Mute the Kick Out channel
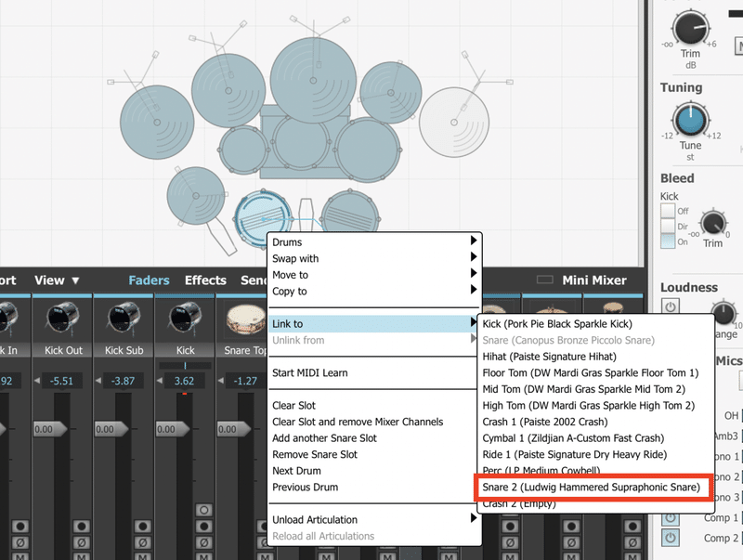Viewport: 743px width, 560px height. pos(82,556)
